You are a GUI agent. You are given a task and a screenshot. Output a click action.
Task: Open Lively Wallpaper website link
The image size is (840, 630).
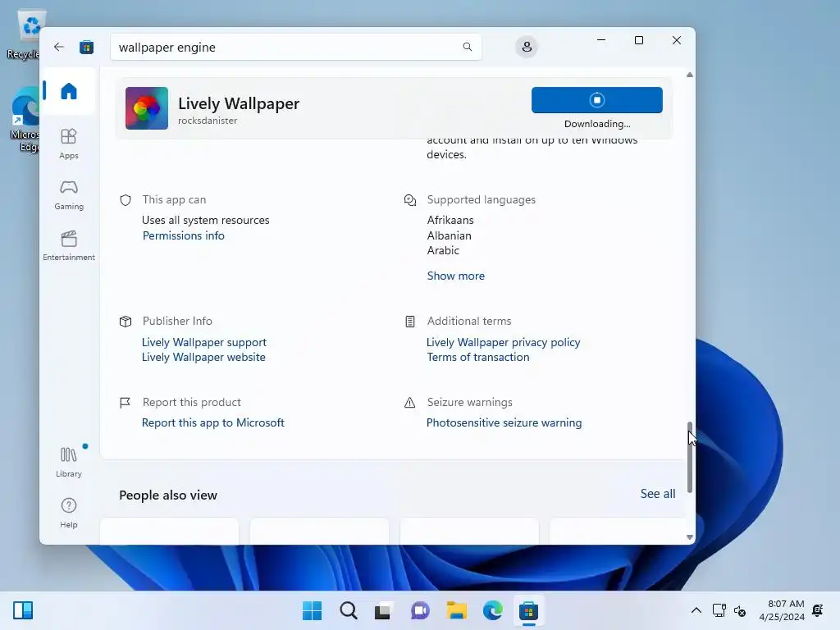(x=203, y=358)
